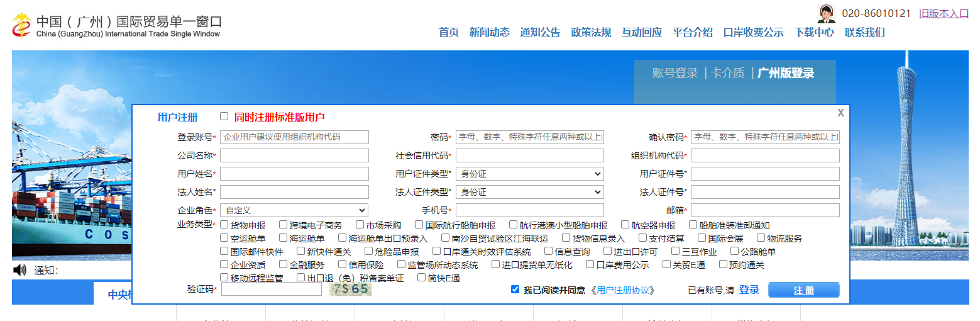Open the 用户注册协议 link
Viewport: 980px width, 321px height.
click(625, 290)
